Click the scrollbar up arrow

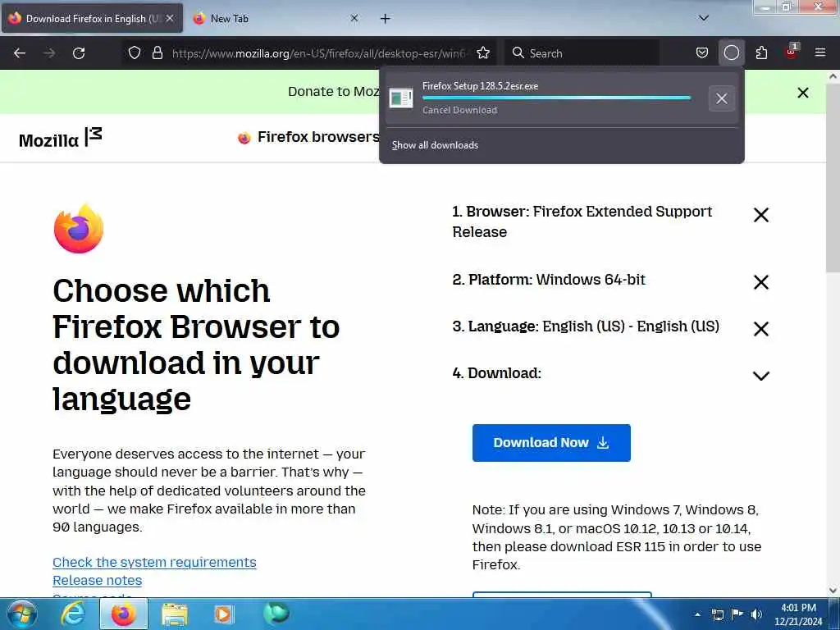pyautogui.click(x=833, y=76)
